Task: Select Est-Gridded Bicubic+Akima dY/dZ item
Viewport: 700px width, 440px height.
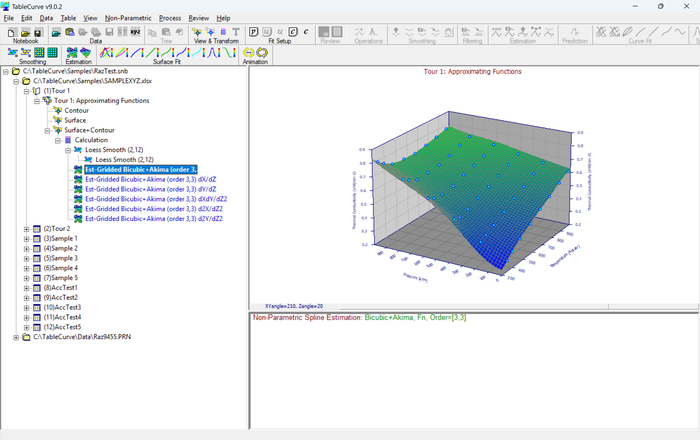Action: point(150,189)
